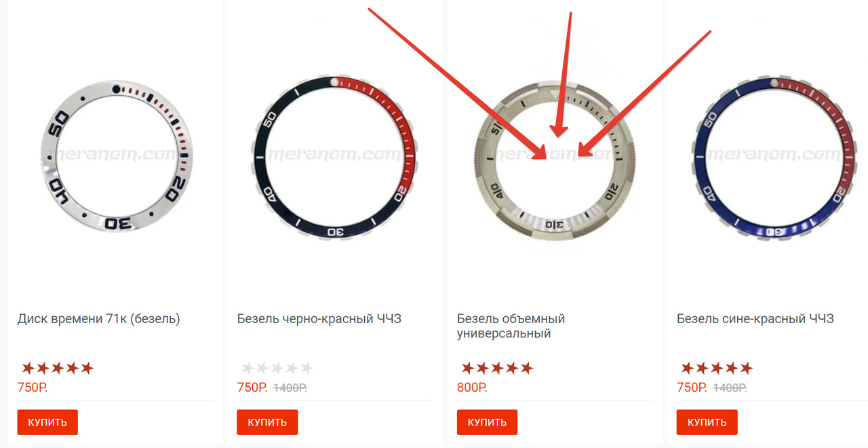The image size is (868, 448).
Task: Click Купить for the black-red bezel
Action: [267, 422]
